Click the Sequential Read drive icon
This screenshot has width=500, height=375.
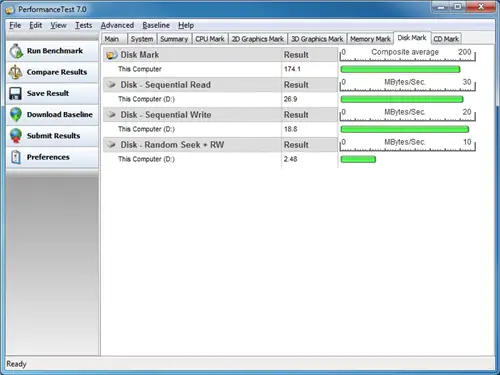pos(111,85)
